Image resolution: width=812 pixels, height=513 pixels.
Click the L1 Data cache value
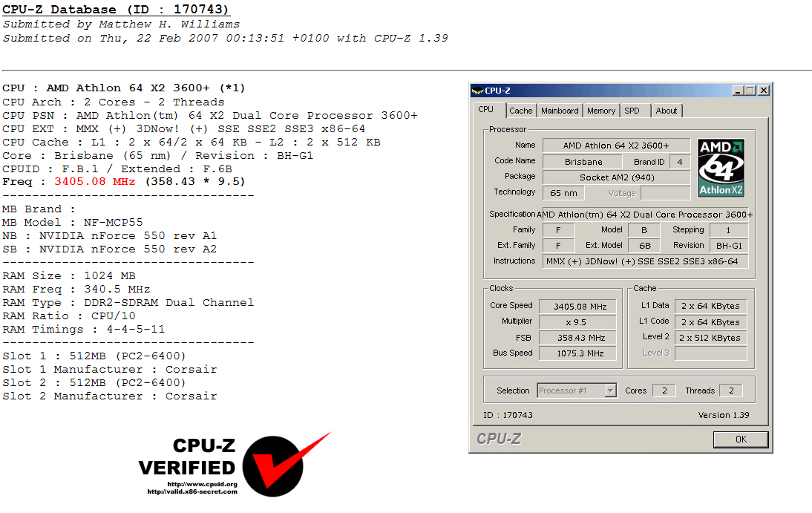711,306
